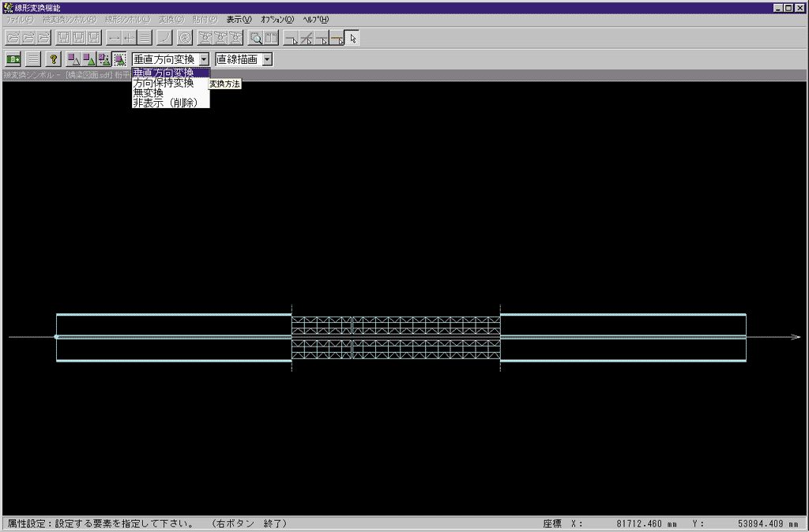Open the 貼付(P) menu
The width and height of the screenshot is (809, 532).
pos(205,20)
